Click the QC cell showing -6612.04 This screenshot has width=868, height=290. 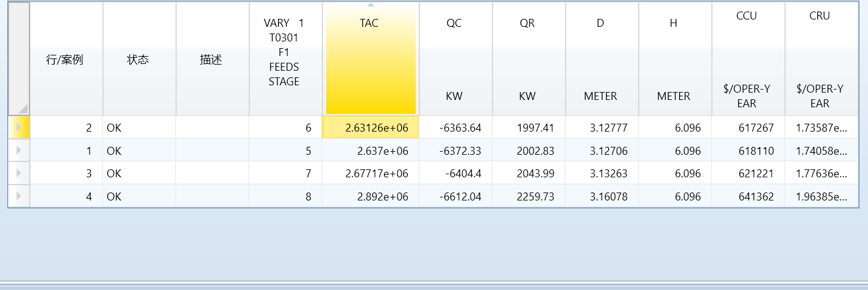pos(455,197)
